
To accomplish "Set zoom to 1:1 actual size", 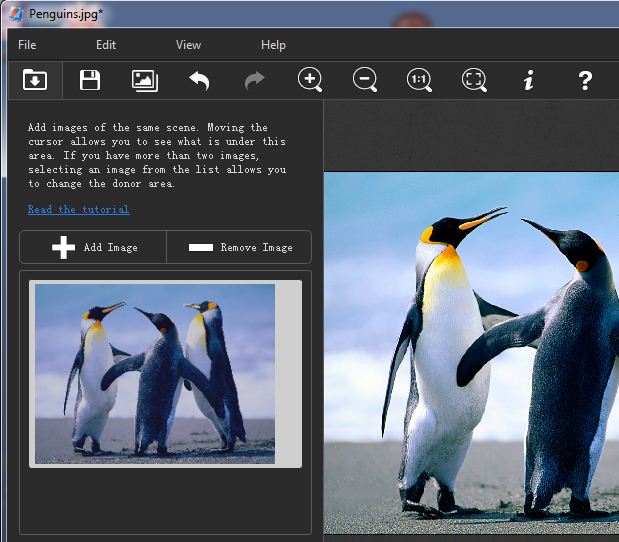I will click(419, 81).
